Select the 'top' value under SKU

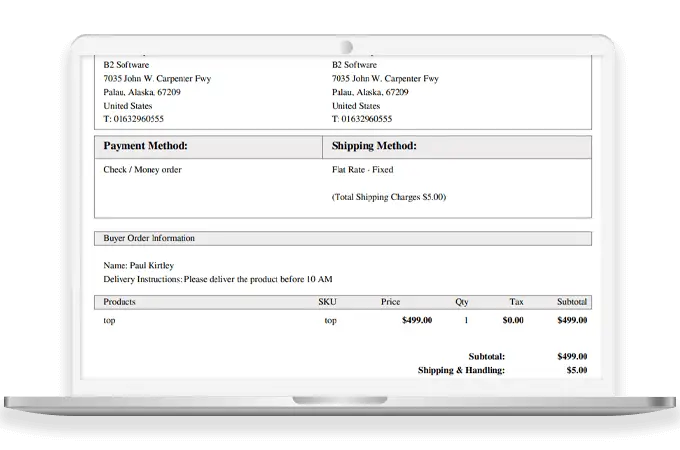(330, 321)
